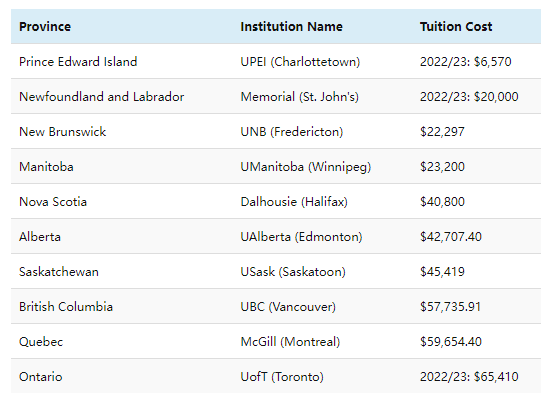Click the Tuition Cost column header

point(456,27)
